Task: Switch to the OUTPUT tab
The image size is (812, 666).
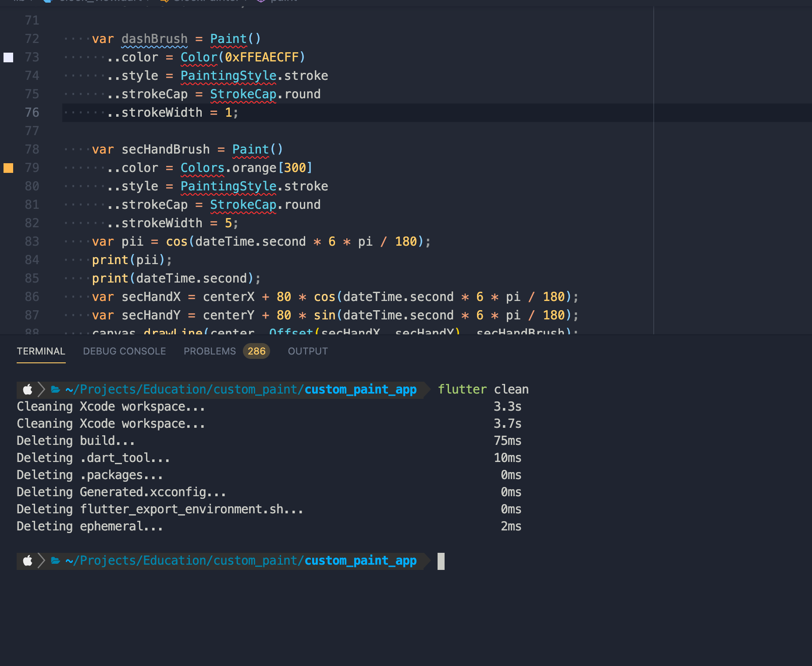Action: (x=307, y=351)
